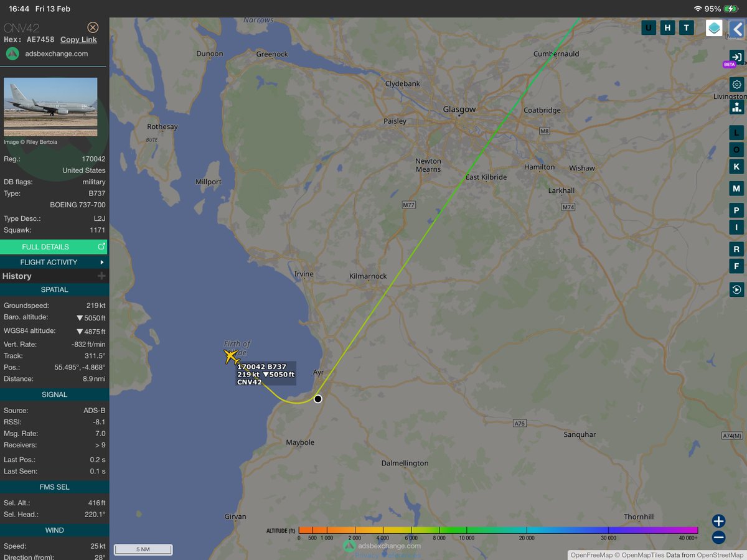Open the settings gear icon
This screenshot has height=560, width=747.
[736, 85]
